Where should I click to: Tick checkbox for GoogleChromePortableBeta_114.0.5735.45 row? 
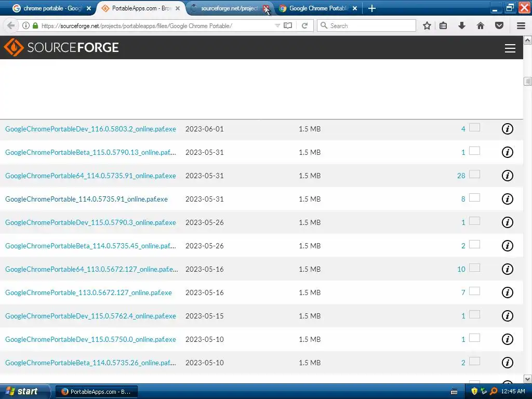click(474, 245)
